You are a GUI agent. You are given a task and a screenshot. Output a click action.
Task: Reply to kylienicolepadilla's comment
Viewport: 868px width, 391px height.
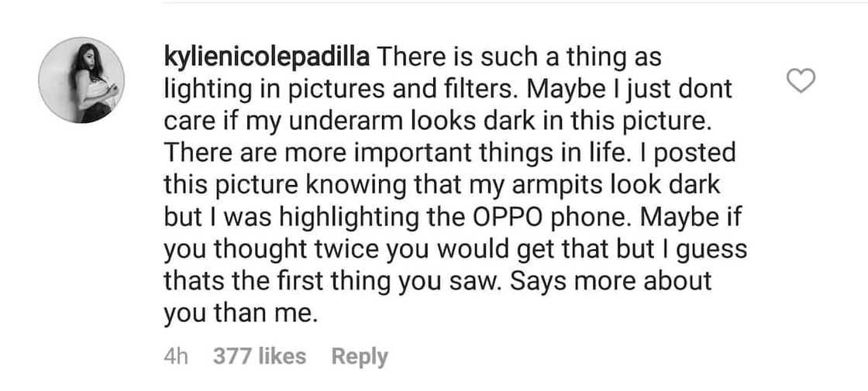[x=360, y=356]
